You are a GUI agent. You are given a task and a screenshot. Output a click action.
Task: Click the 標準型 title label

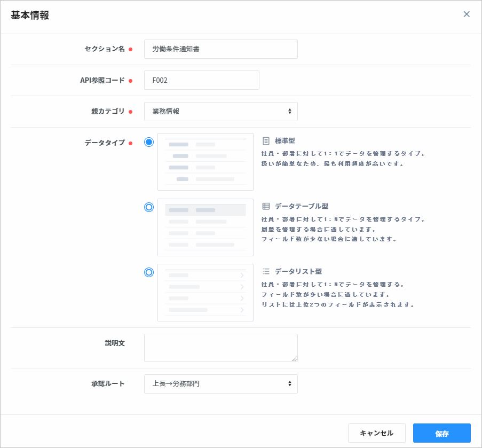tap(285, 141)
